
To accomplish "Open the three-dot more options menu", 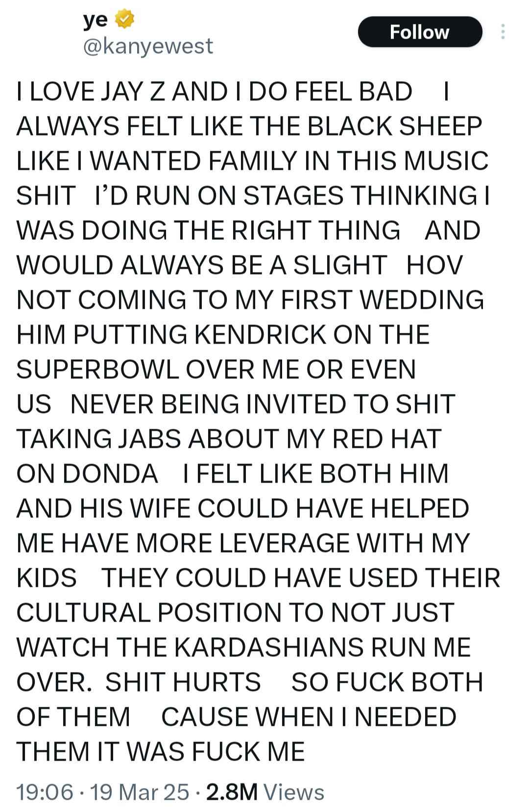I will click(503, 32).
